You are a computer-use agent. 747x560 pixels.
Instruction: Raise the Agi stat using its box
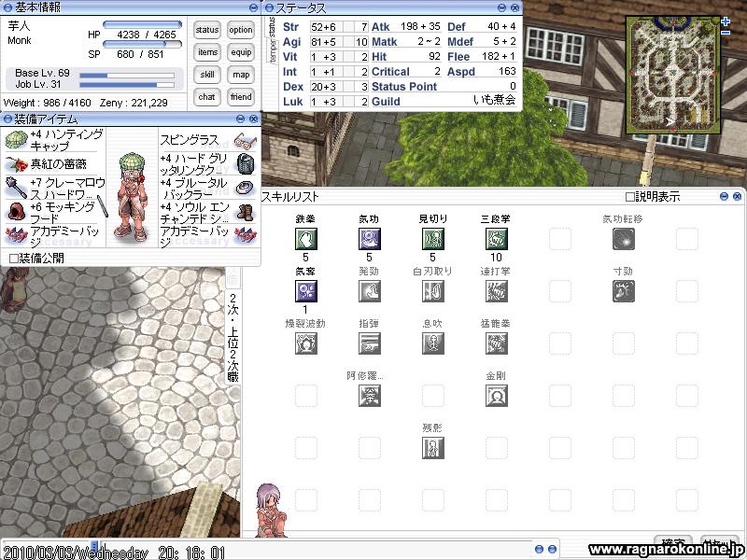(x=347, y=42)
